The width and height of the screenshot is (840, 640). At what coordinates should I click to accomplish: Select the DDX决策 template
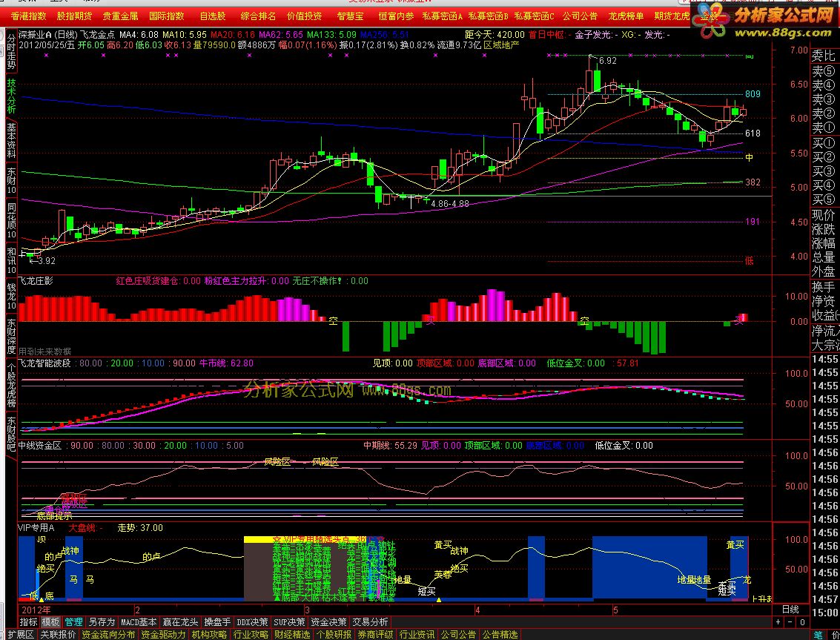tap(252, 621)
